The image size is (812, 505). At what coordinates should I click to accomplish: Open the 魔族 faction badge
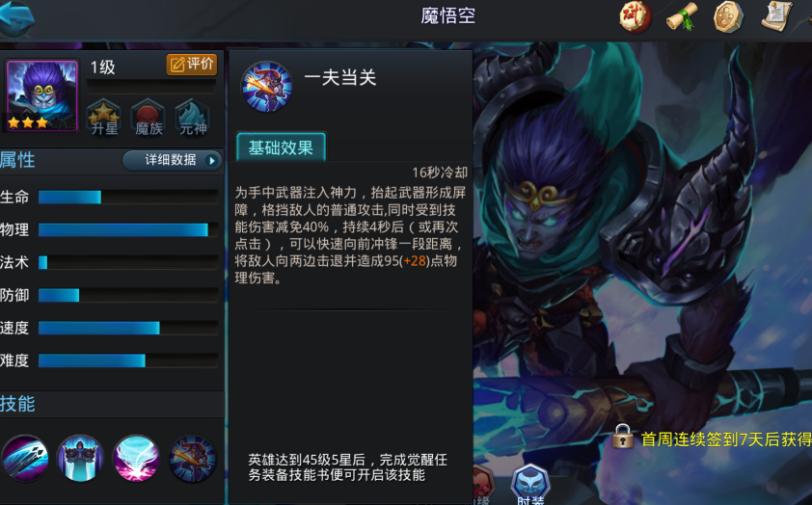click(x=149, y=118)
